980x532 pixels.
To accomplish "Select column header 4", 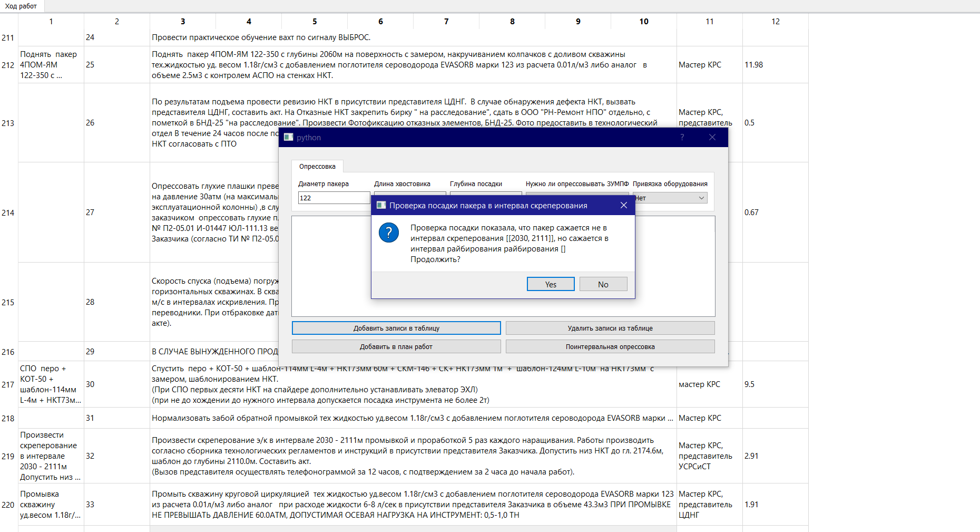I will [249, 21].
